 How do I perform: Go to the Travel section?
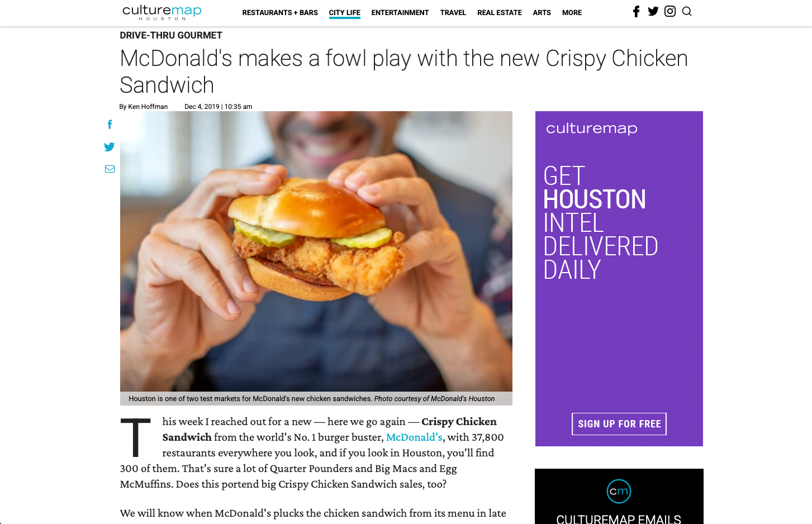click(453, 12)
